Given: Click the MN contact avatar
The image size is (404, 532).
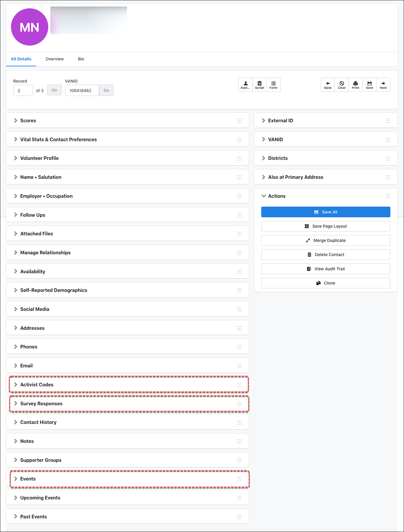Looking at the screenshot, I should (30, 27).
